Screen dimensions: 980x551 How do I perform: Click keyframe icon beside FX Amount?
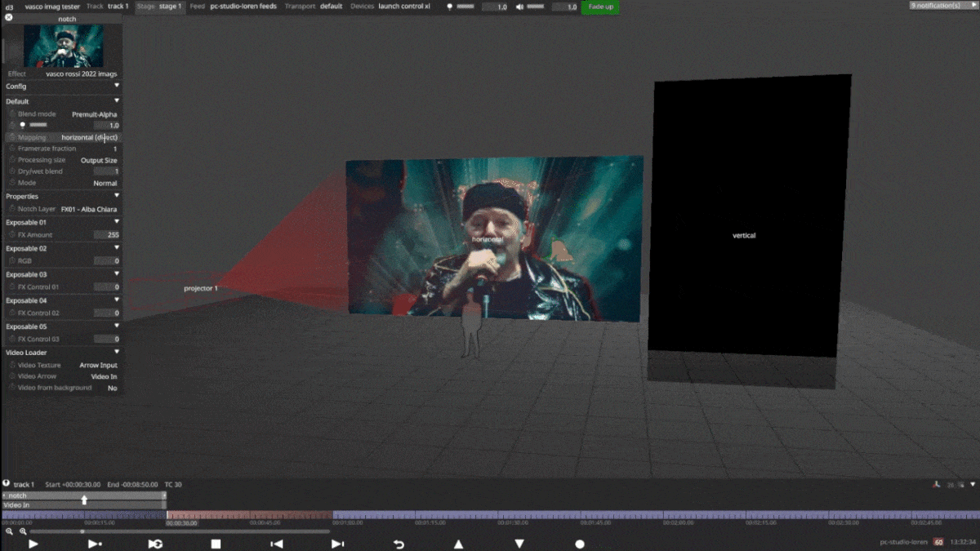12,234
